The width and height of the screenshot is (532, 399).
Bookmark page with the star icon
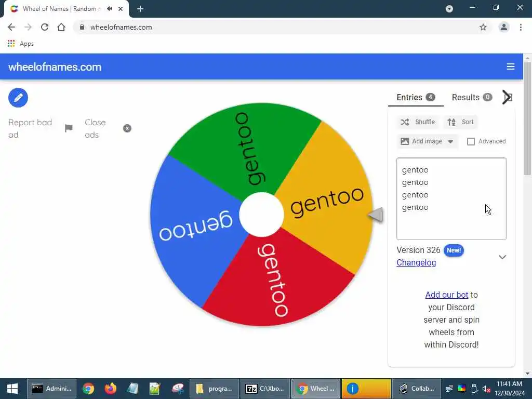[x=483, y=27]
